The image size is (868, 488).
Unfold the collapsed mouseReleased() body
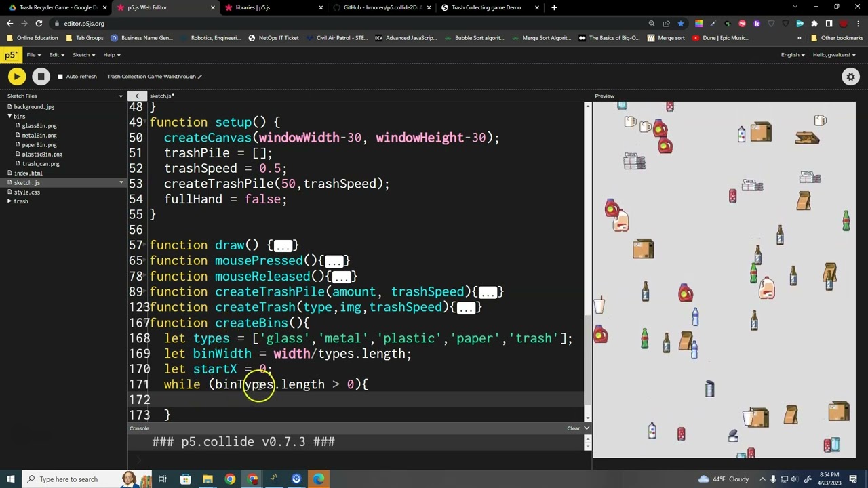[341, 277]
